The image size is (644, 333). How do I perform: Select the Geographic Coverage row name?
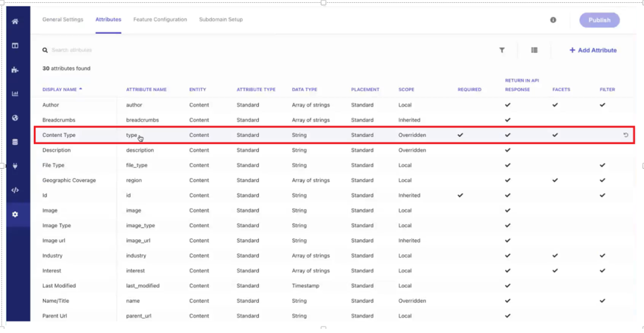(69, 180)
